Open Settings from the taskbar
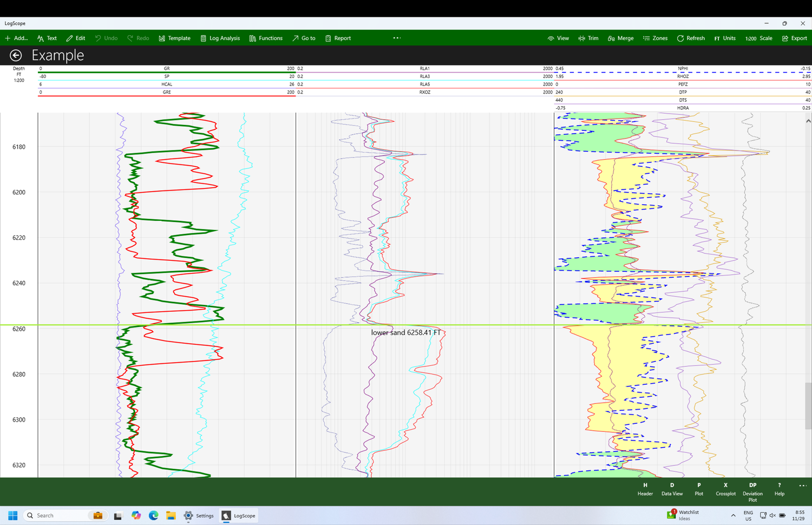 point(199,516)
